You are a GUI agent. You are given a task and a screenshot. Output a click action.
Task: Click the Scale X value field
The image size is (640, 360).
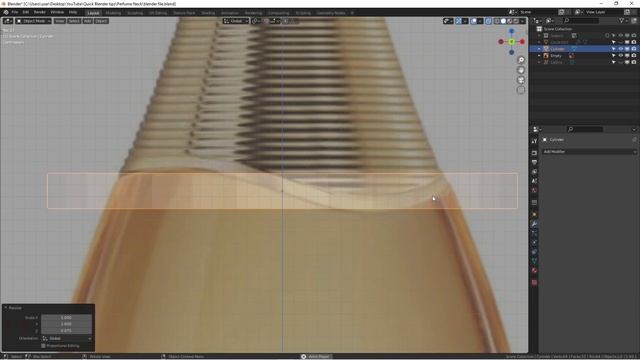(x=67, y=318)
